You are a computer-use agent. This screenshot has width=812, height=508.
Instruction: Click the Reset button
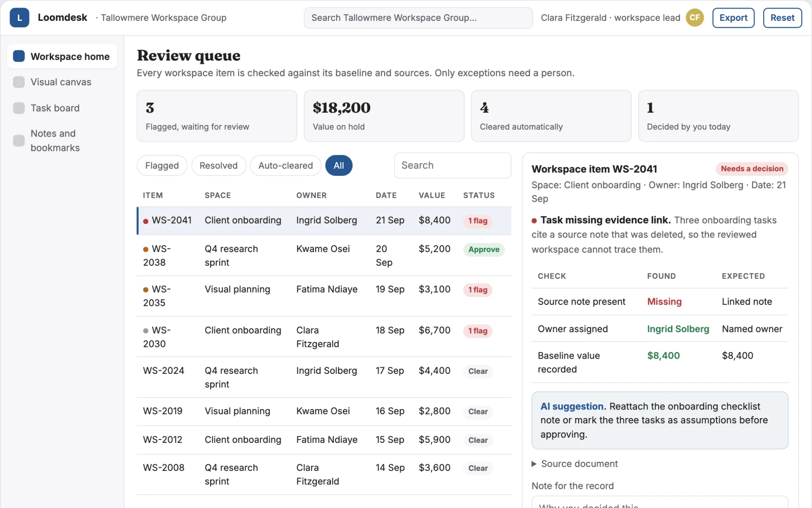tap(782, 18)
